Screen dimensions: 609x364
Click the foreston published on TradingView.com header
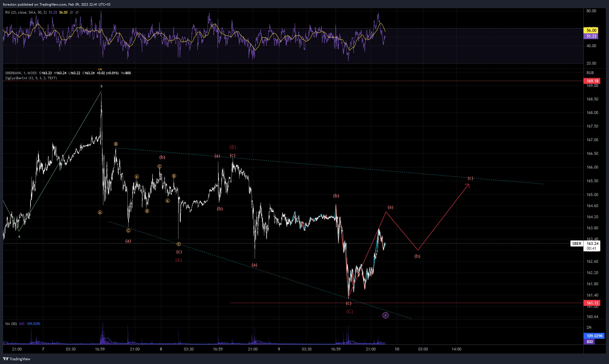point(56,4)
